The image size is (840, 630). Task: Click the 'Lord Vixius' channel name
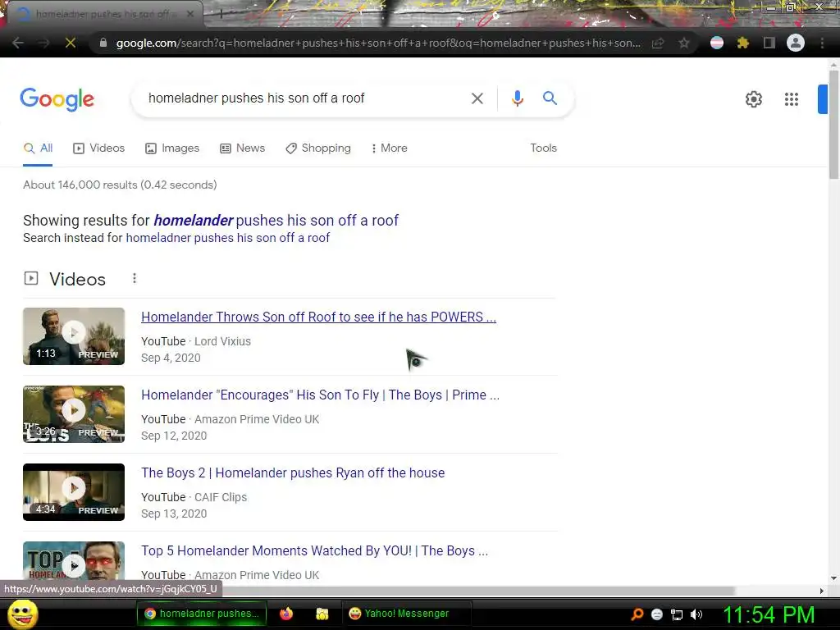click(222, 341)
